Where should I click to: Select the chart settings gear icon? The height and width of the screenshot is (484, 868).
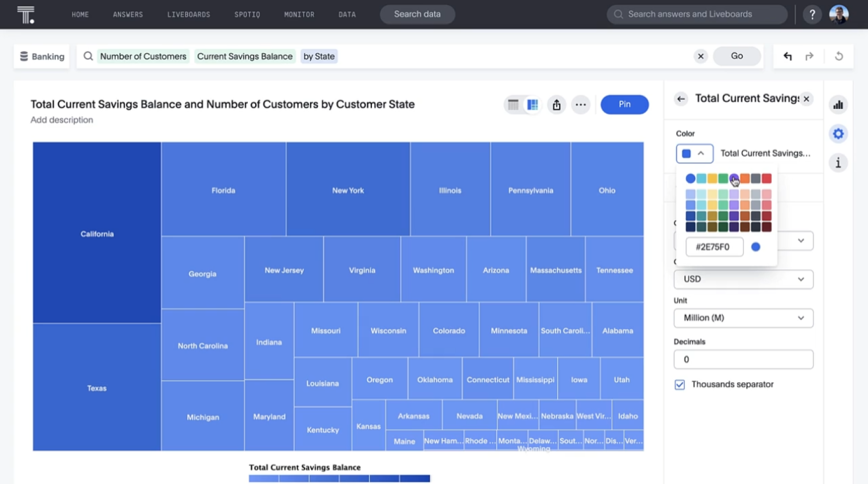(x=838, y=134)
